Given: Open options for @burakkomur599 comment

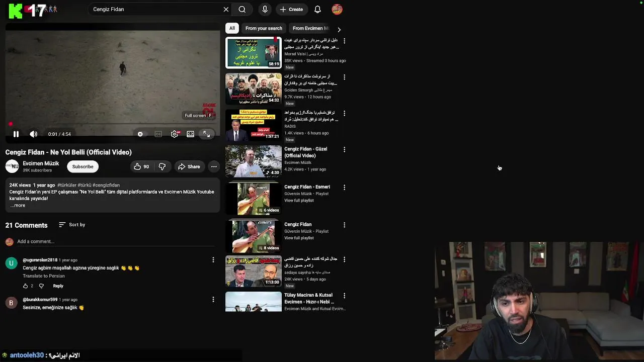Looking at the screenshot, I should (x=213, y=300).
